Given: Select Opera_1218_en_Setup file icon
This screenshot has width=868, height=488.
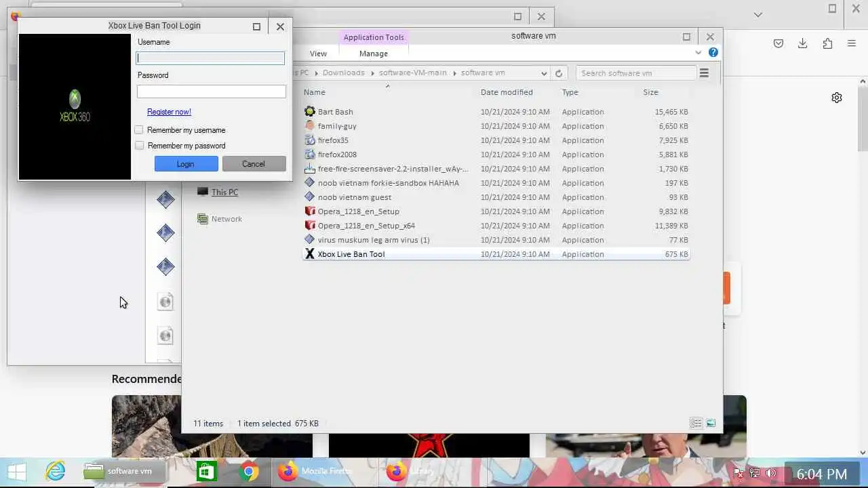Looking at the screenshot, I should pos(310,211).
